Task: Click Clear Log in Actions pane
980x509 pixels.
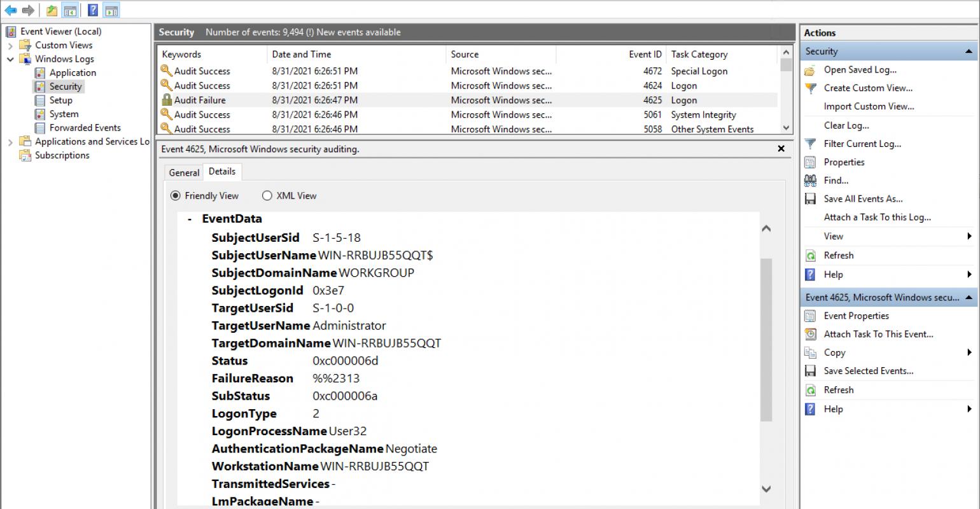Action: point(846,125)
